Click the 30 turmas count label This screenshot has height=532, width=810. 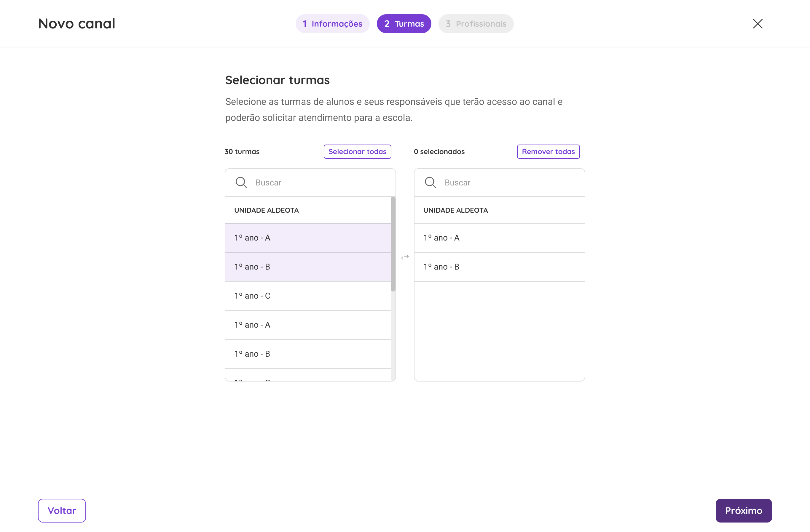[x=242, y=152]
